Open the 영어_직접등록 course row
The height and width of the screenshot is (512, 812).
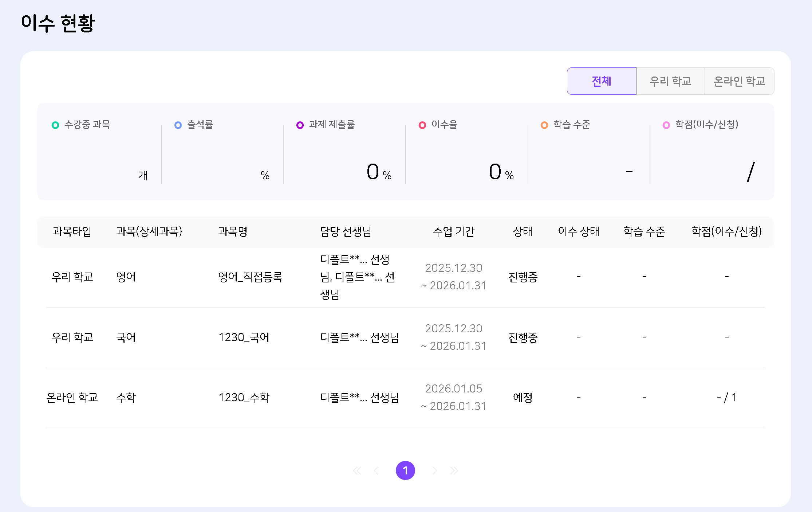pos(250,277)
